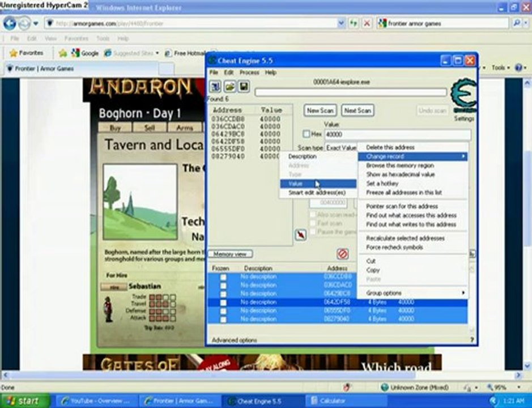Open the IE recent pages dropdown arrow
Screen dimensions: 532x408
(36, 24)
